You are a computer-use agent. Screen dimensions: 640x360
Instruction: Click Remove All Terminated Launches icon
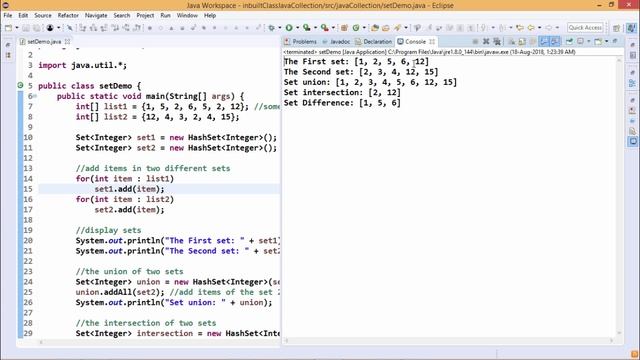[497, 41]
